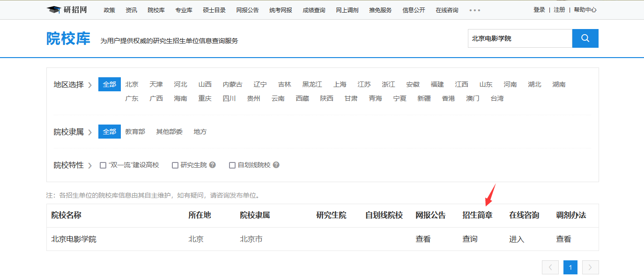Open the three-dot more menu in navigation
644x280 pixels.
click(x=474, y=10)
